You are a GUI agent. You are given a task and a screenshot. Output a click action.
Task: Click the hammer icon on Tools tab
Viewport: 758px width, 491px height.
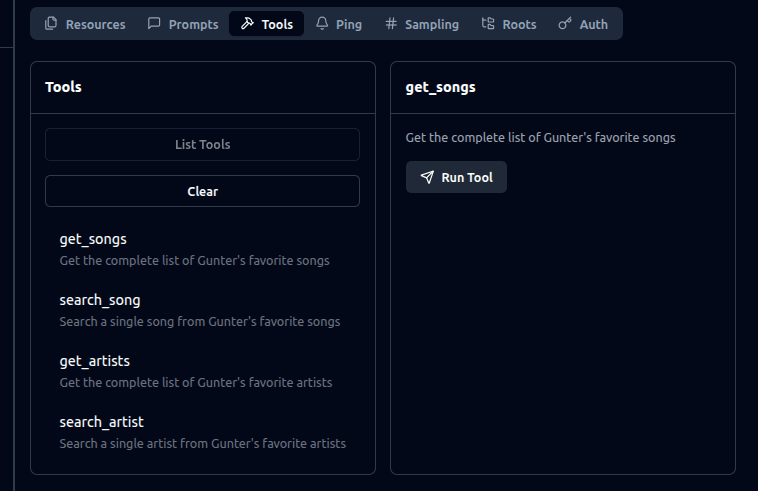pyautogui.click(x=247, y=24)
